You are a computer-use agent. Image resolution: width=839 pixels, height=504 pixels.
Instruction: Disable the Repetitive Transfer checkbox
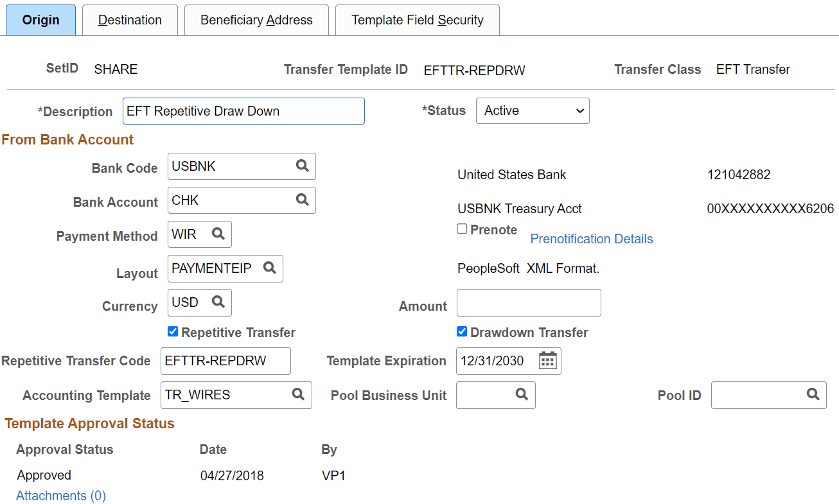tap(172, 331)
